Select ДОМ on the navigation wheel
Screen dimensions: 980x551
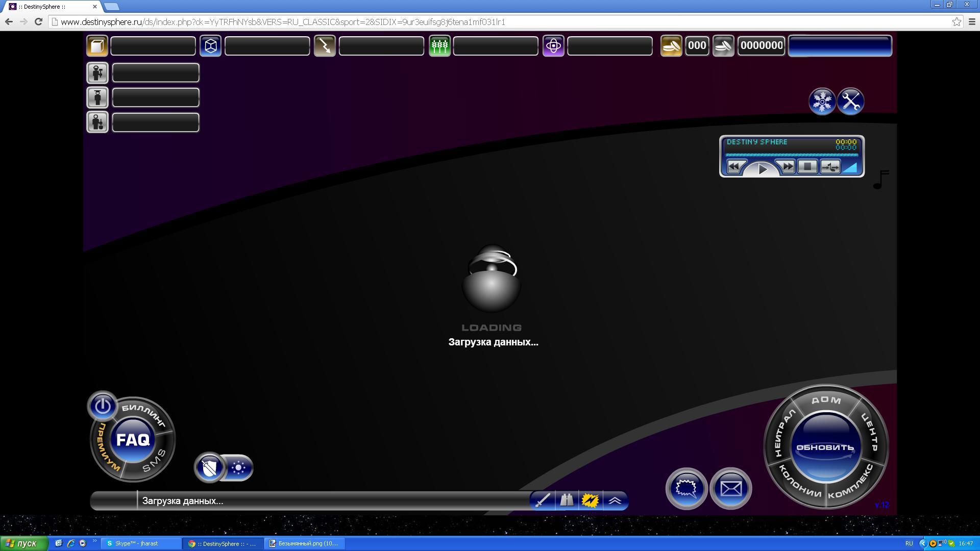pos(826,400)
